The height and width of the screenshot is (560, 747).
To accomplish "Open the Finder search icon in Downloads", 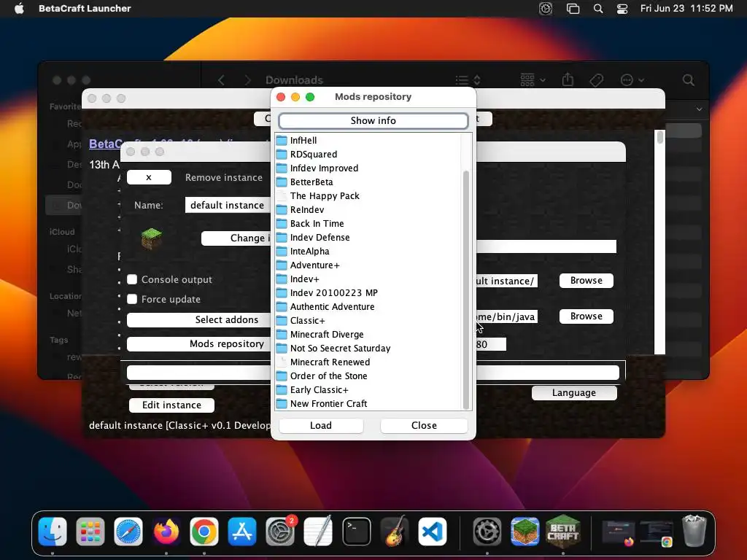I will pos(688,80).
